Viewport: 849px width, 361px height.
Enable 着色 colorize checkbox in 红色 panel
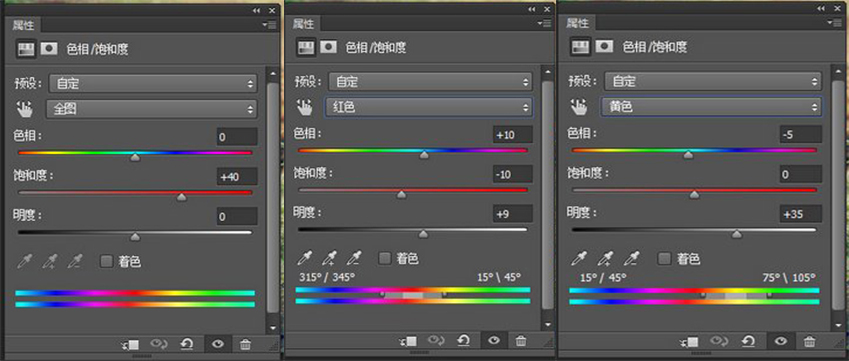[384, 258]
